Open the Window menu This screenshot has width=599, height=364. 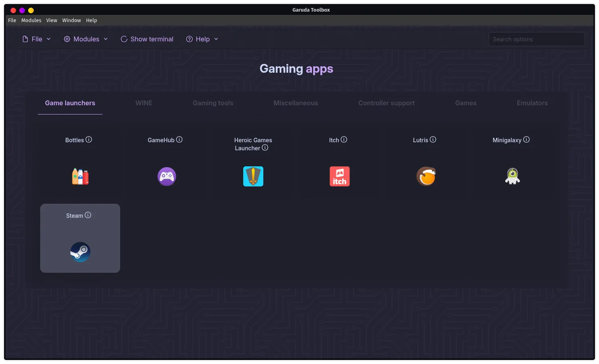click(x=72, y=20)
